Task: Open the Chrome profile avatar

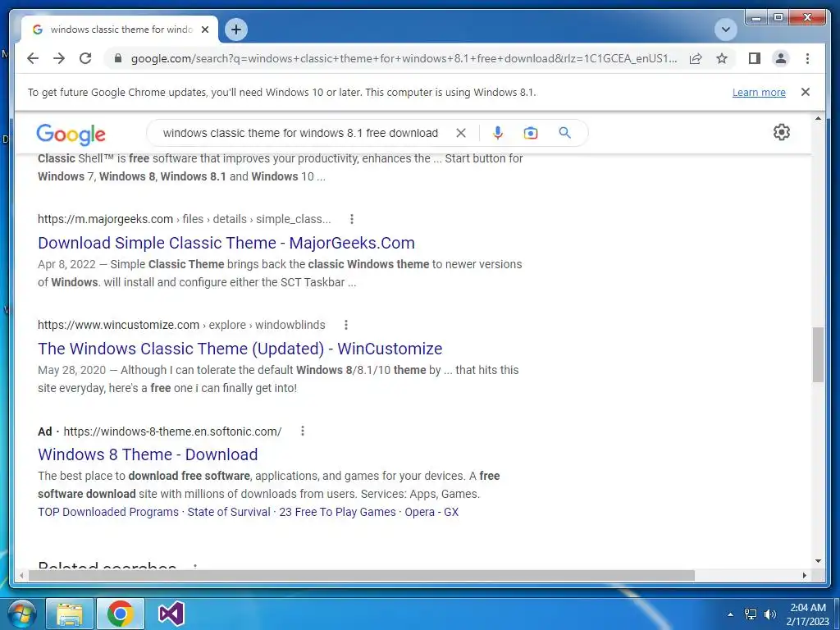Action: (x=781, y=58)
